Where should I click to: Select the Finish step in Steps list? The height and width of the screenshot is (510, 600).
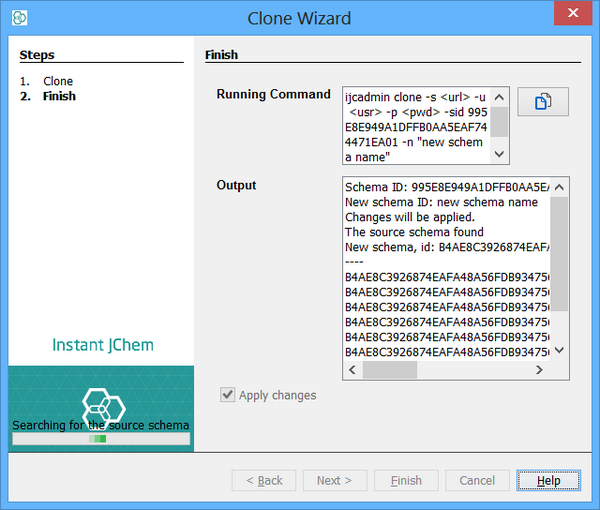coord(59,96)
